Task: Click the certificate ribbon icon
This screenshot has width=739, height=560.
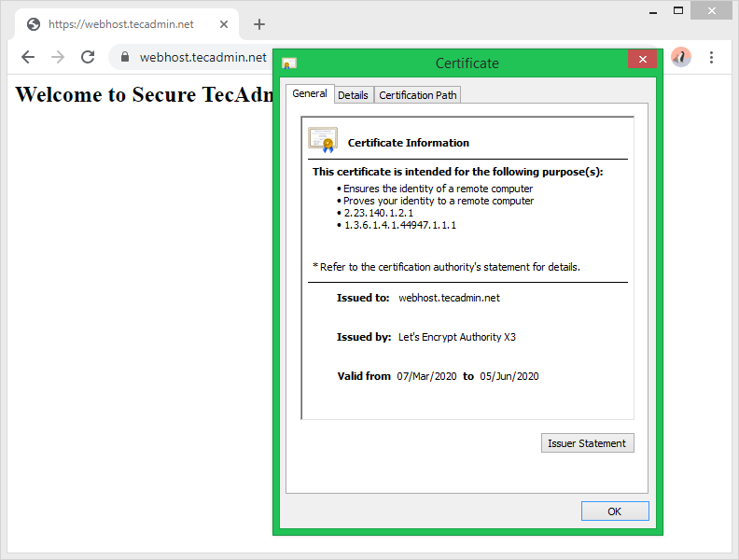Action: coord(323,140)
